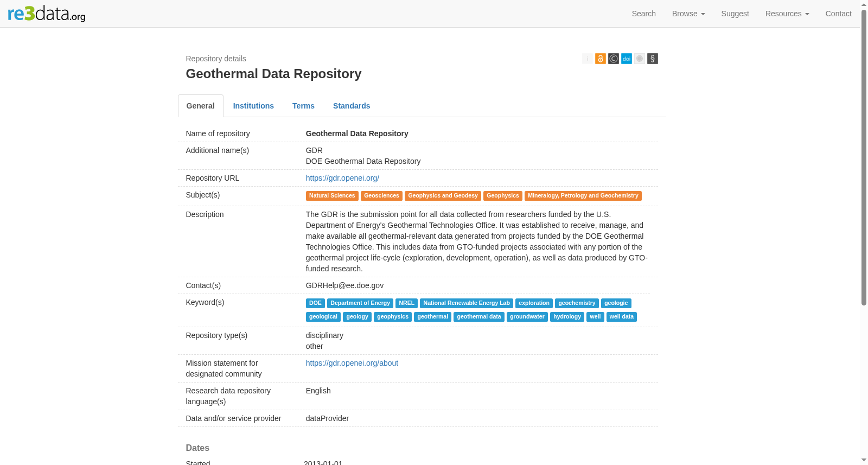Click the GDRHelp@ee.doe.gov contact email
Image resolution: width=868 pixels, height=465 pixels.
point(344,285)
